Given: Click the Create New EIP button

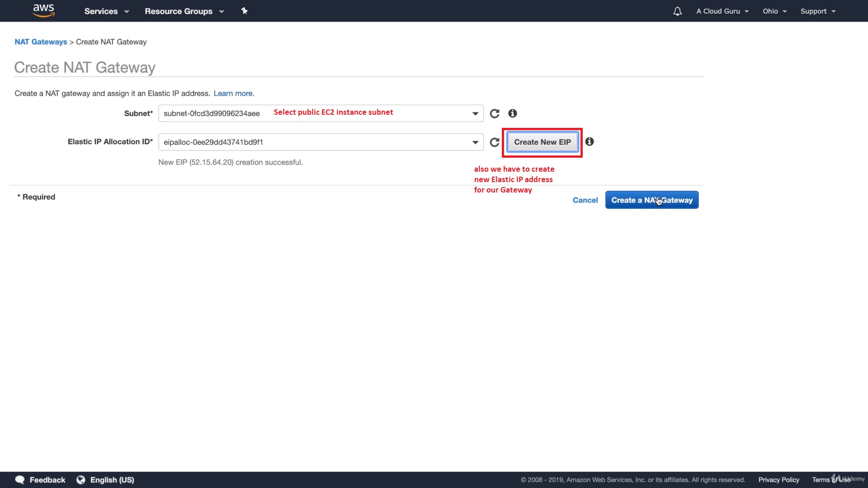Looking at the screenshot, I should click(542, 142).
